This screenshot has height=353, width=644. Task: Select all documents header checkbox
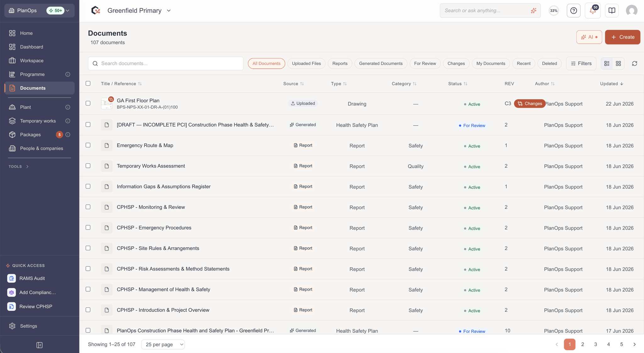coord(88,83)
